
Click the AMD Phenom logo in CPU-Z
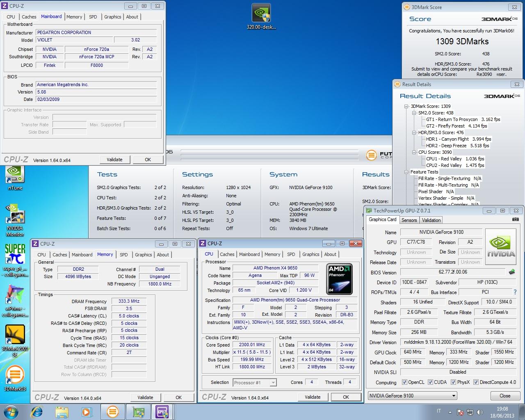coord(340,279)
